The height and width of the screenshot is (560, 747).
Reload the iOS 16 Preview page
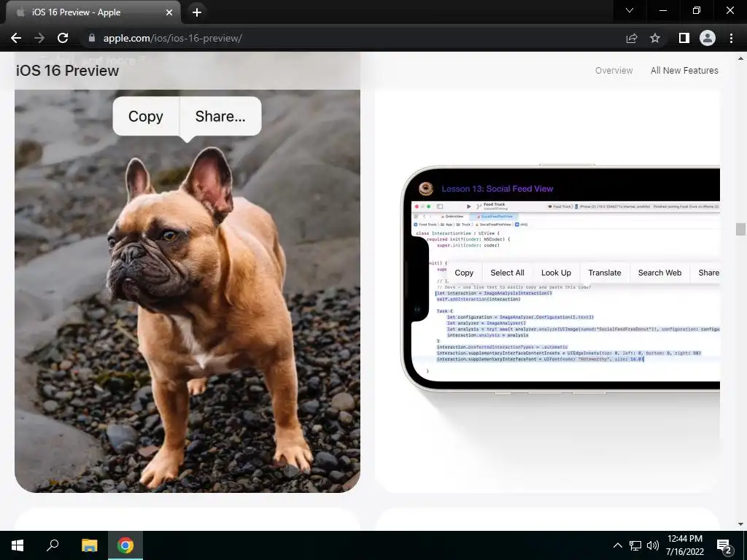(x=63, y=38)
